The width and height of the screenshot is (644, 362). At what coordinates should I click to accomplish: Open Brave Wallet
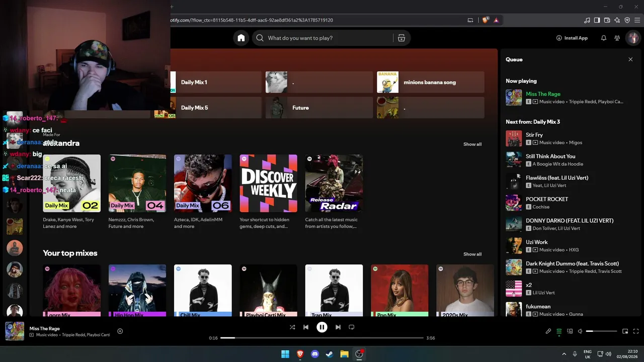coord(607,20)
